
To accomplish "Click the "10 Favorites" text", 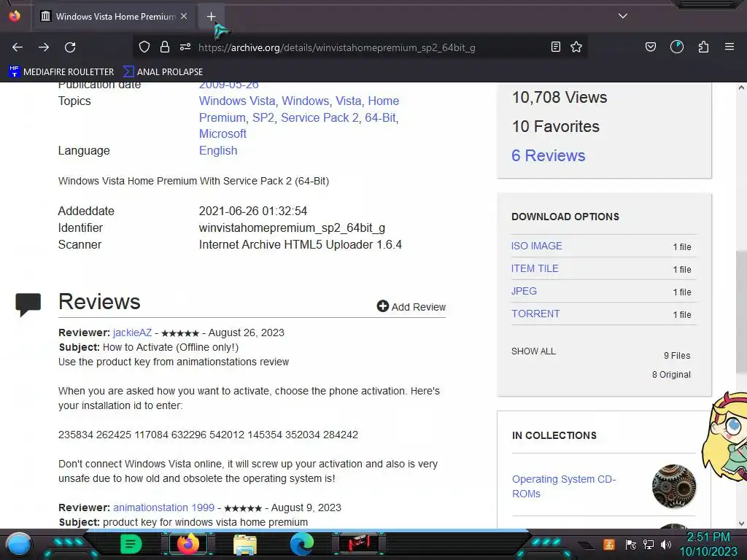I will coord(555,127).
